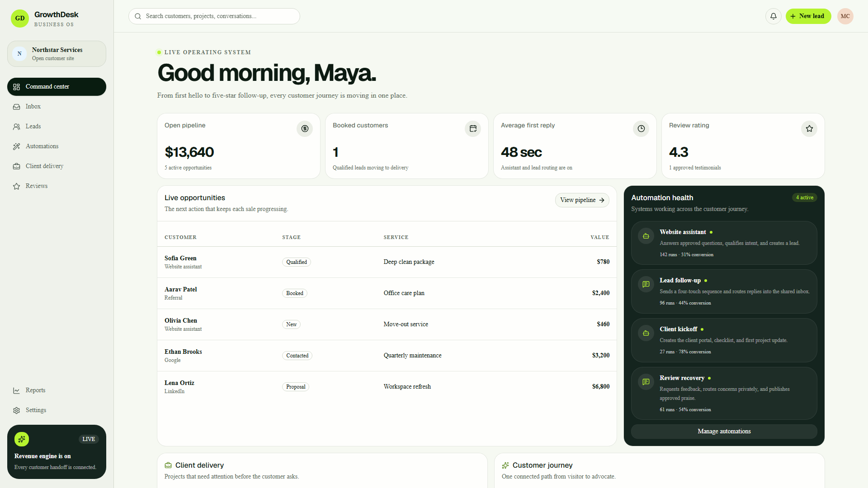Focus the search customers field

pyautogui.click(x=214, y=16)
